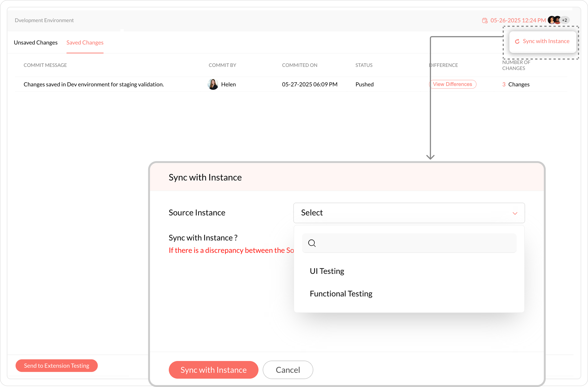Click the calendar icon beside the timestamp
This screenshot has height=387, width=588.
(485, 20)
